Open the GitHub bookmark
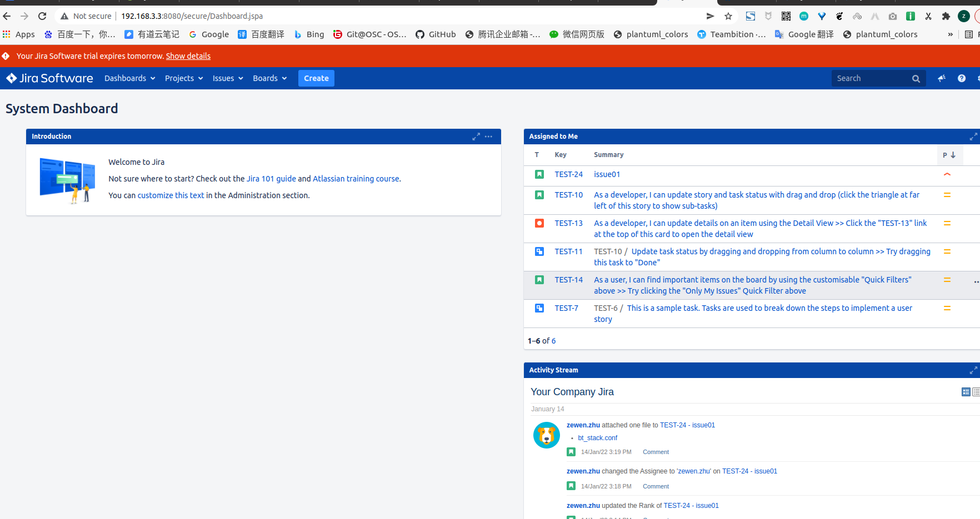 coord(436,34)
